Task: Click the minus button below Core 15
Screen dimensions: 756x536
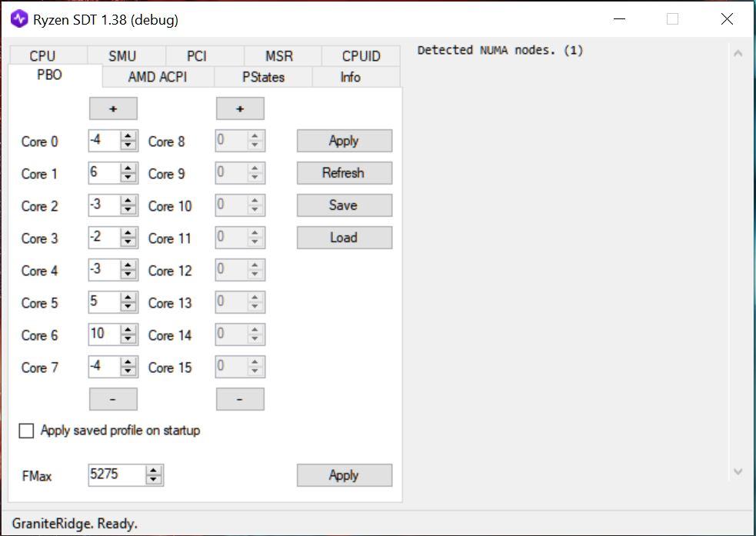Action: click(240, 399)
